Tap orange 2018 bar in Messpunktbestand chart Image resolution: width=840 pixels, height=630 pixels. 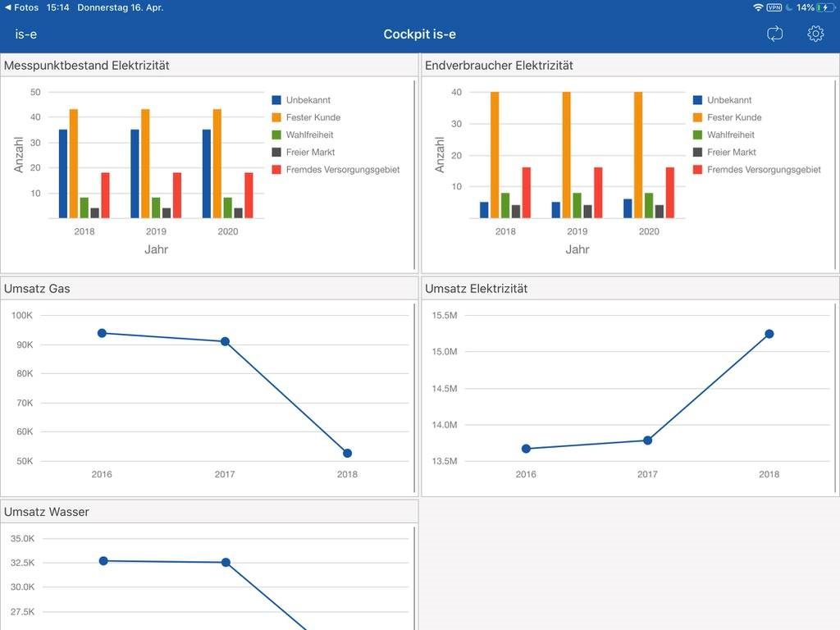[73, 163]
